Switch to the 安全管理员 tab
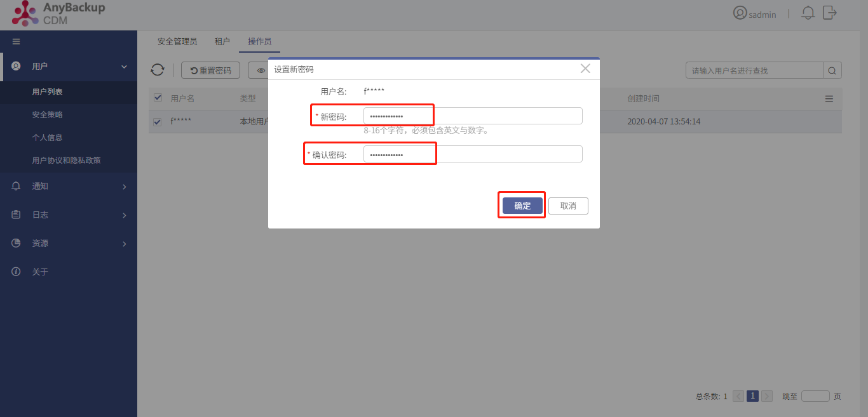 (x=177, y=41)
